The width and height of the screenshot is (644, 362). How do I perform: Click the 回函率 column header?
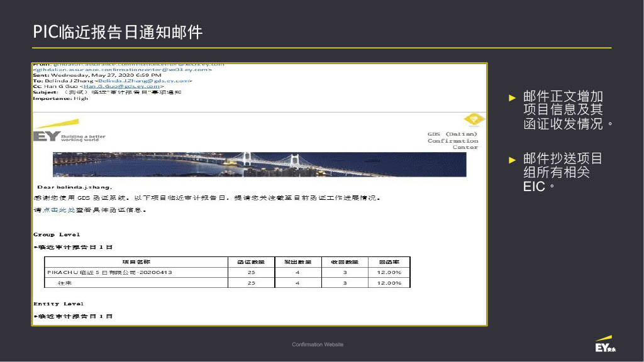tap(389, 261)
